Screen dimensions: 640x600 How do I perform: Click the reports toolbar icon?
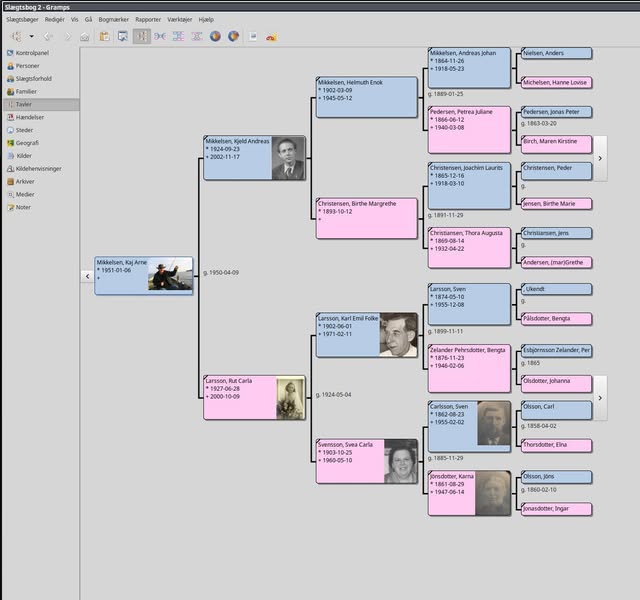point(253,37)
